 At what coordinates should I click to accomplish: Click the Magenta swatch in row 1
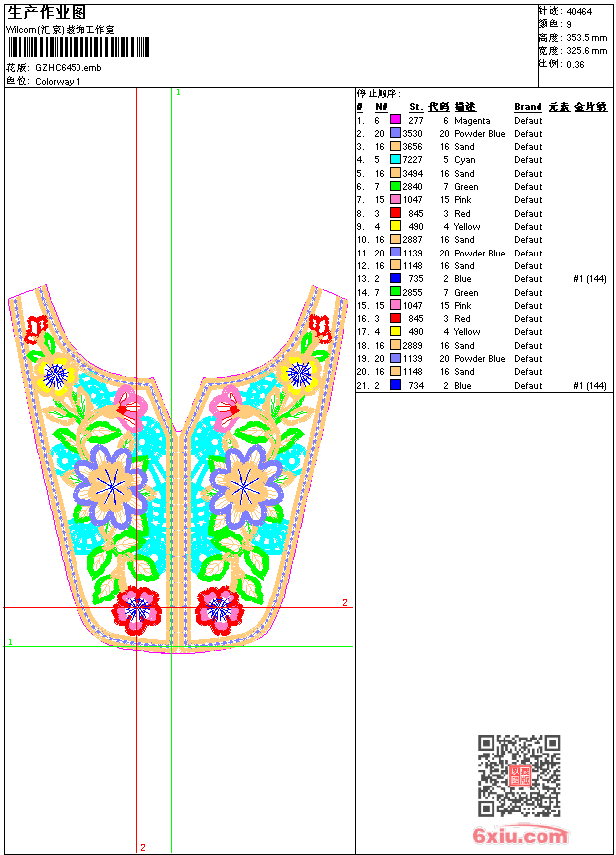tap(395, 120)
